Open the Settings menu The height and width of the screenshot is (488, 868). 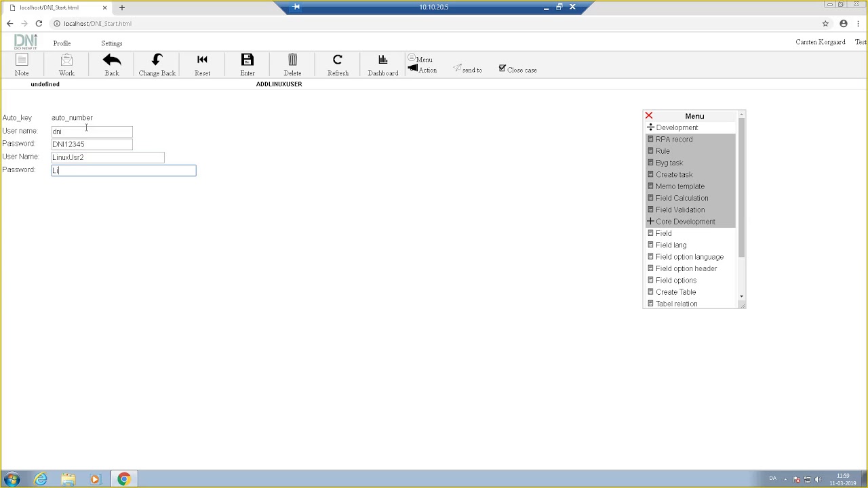coord(112,43)
